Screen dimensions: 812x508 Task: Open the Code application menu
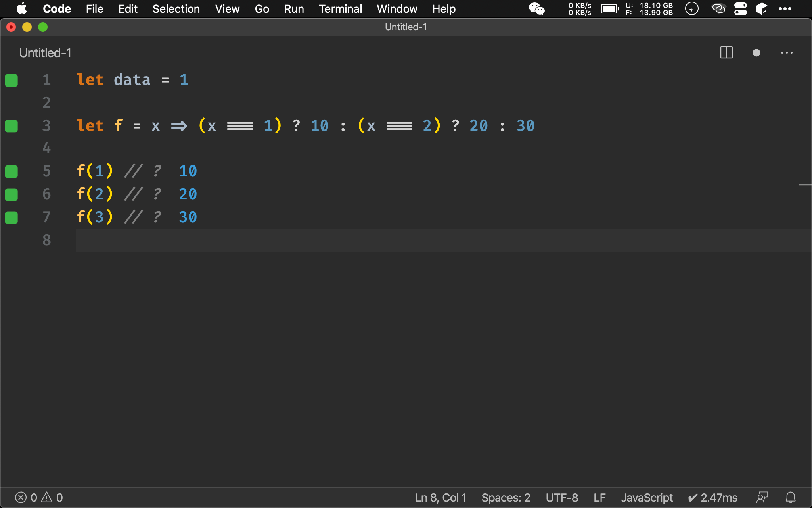pyautogui.click(x=57, y=9)
